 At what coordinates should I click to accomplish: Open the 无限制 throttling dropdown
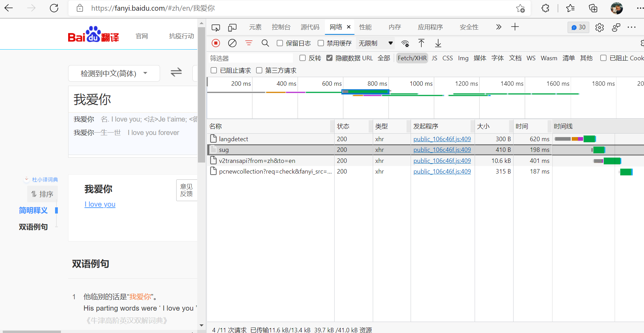tap(376, 43)
